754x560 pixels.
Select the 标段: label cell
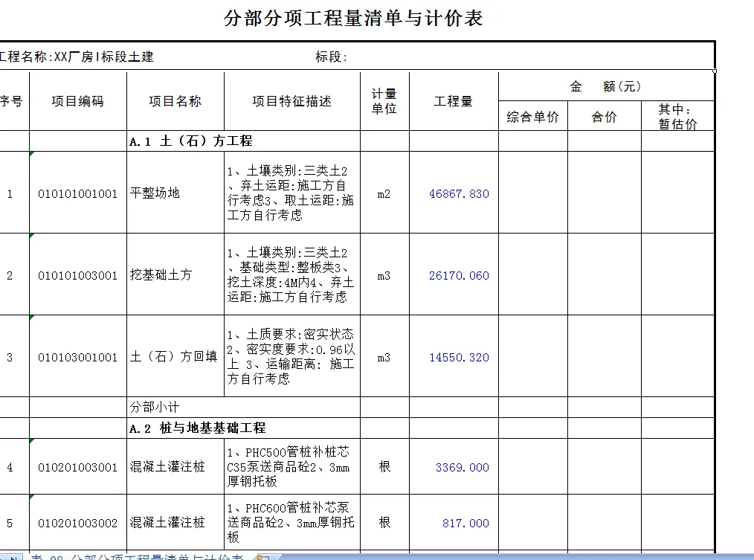[x=331, y=57]
